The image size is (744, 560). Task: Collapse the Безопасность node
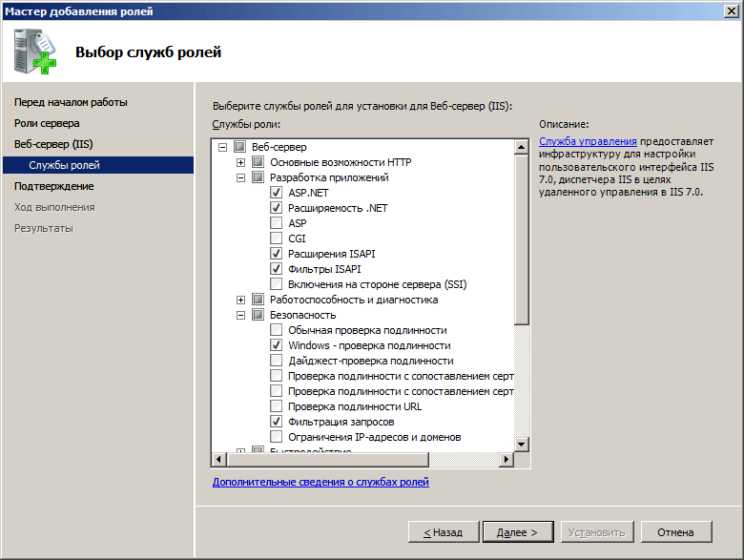[x=241, y=315]
